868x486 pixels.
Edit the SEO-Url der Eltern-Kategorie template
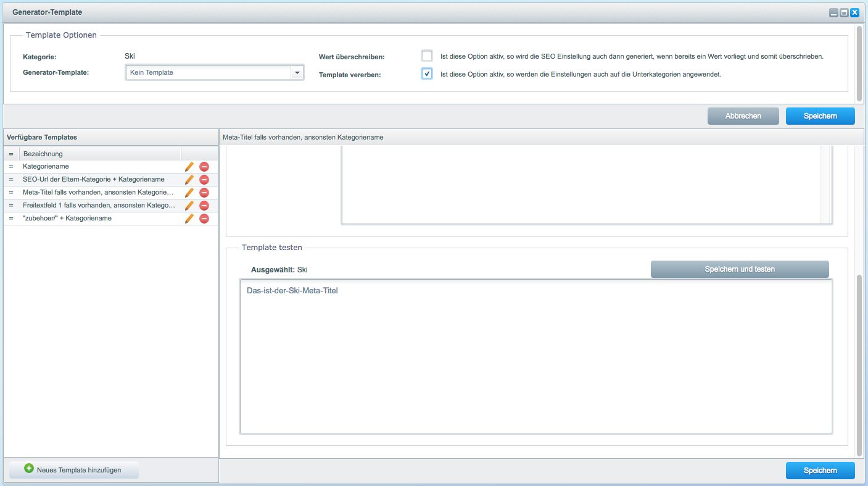pyautogui.click(x=189, y=180)
